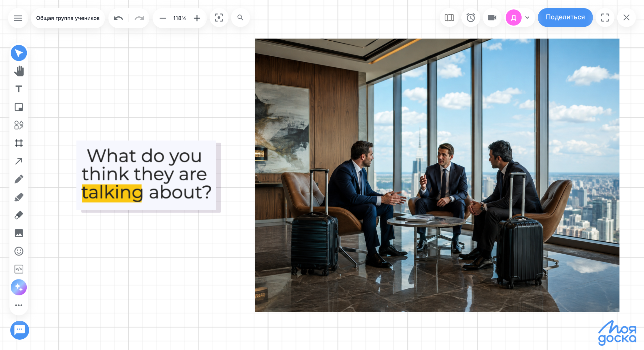Select the frame grid tool
Image resolution: width=644 pixels, height=350 pixels.
pyautogui.click(x=19, y=143)
